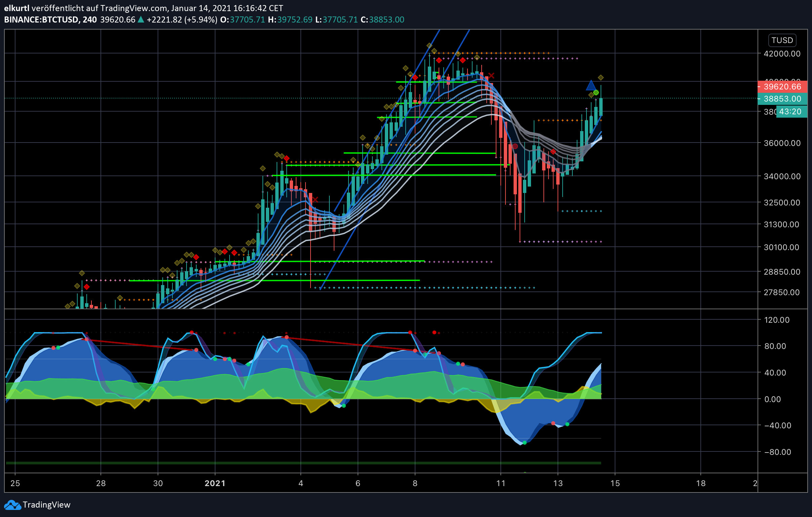Click the 31300.00 price axis label
The height and width of the screenshot is (517, 812).
782,225
